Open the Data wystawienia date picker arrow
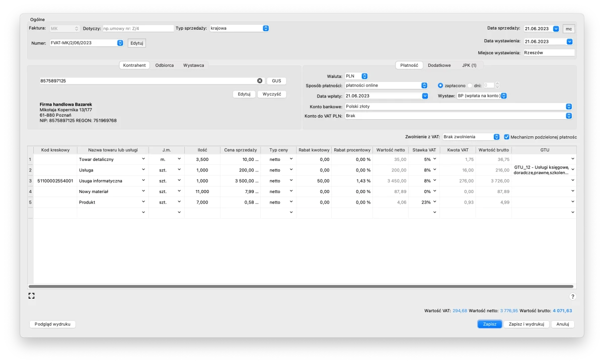 (x=569, y=42)
